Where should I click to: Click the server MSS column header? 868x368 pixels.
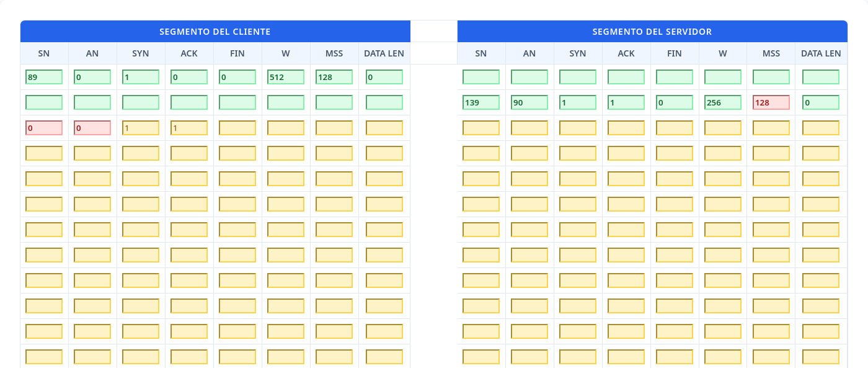click(x=771, y=53)
